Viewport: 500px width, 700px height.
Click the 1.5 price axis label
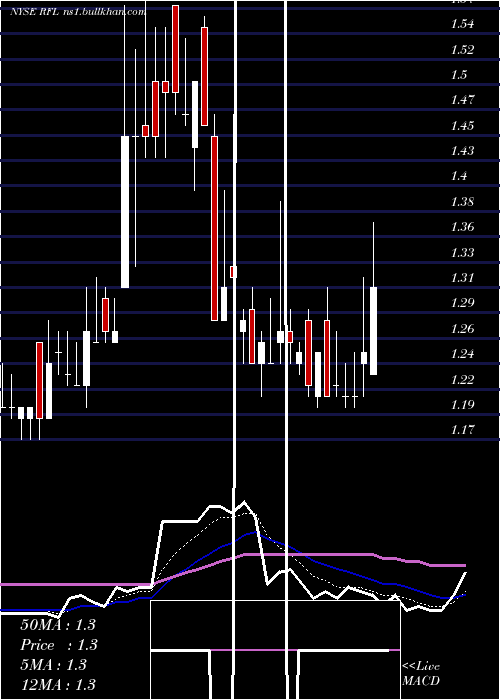pos(459,75)
